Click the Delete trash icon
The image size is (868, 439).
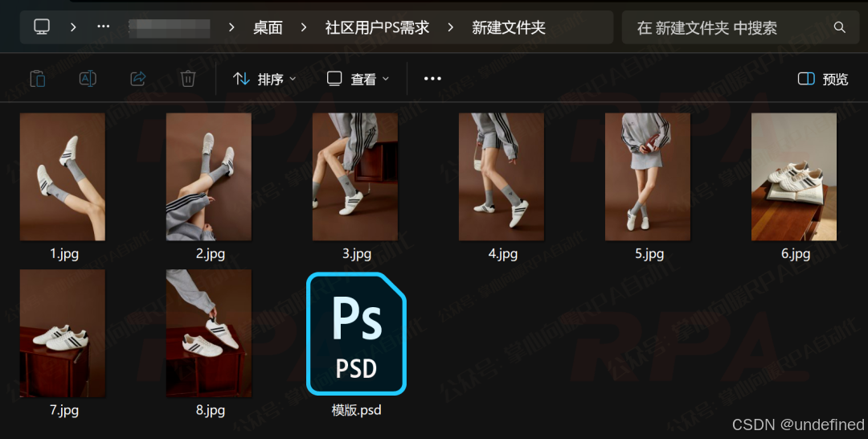[x=188, y=79]
